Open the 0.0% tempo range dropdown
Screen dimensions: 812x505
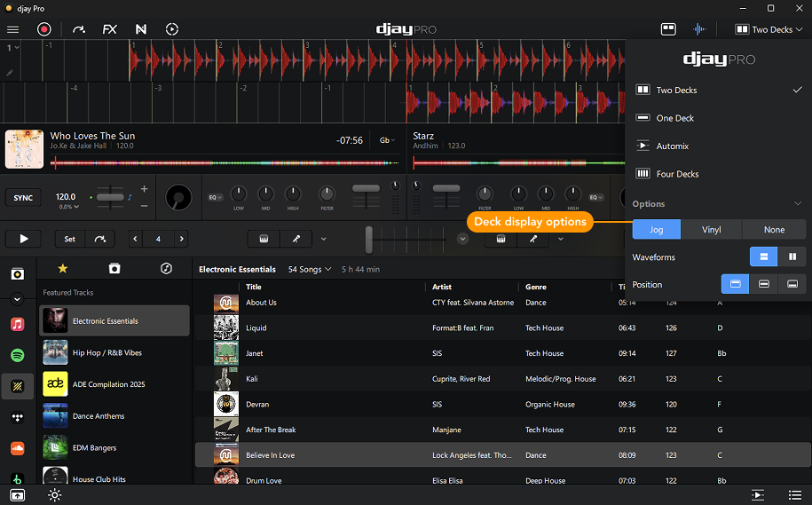[x=69, y=207]
